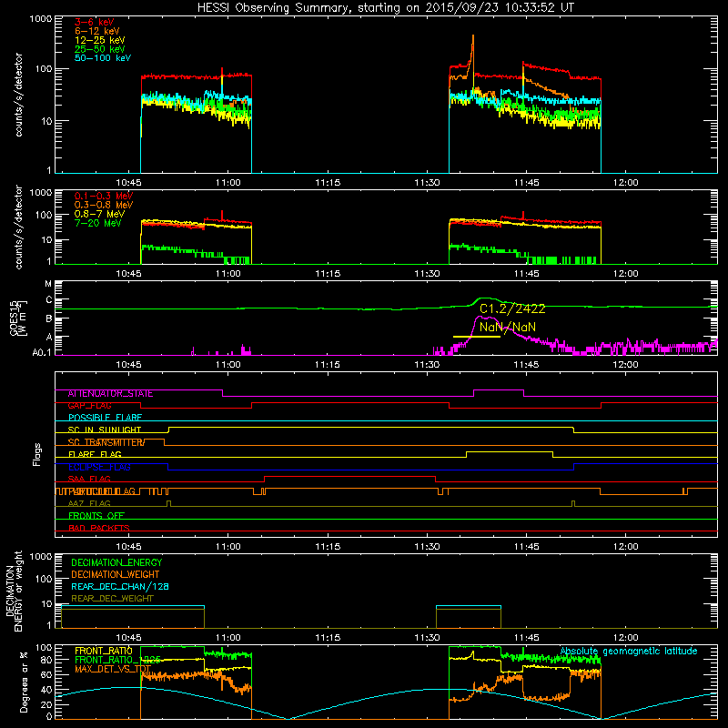Click the M level tick on GOES axis
The height and width of the screenshot is (728, 728).
[48, 284]
